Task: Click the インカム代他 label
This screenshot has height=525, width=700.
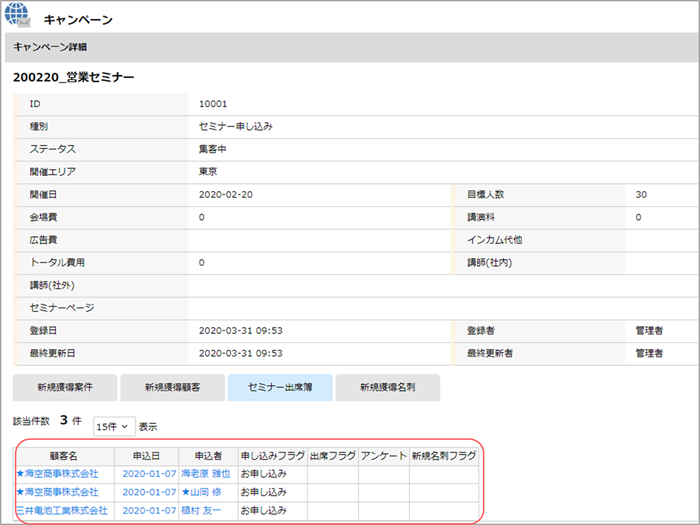Action: coord(495,240)
